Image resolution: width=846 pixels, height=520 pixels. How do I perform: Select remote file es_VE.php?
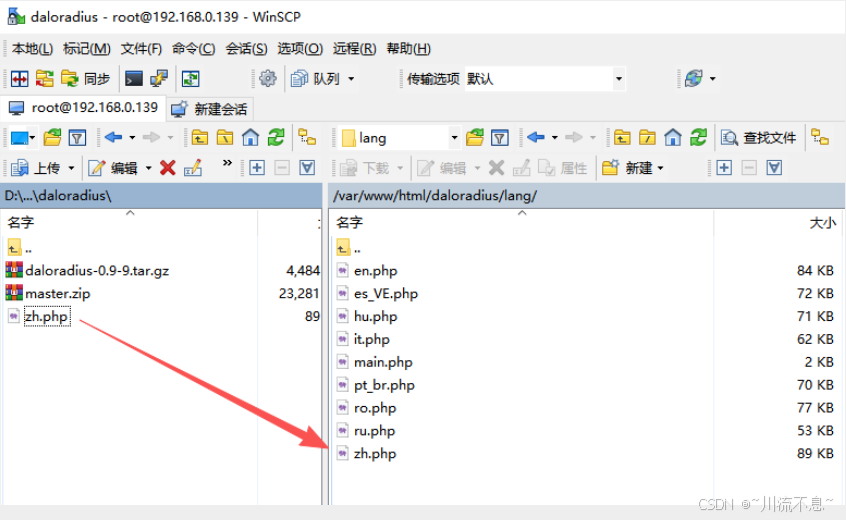[x=386, y=293]
